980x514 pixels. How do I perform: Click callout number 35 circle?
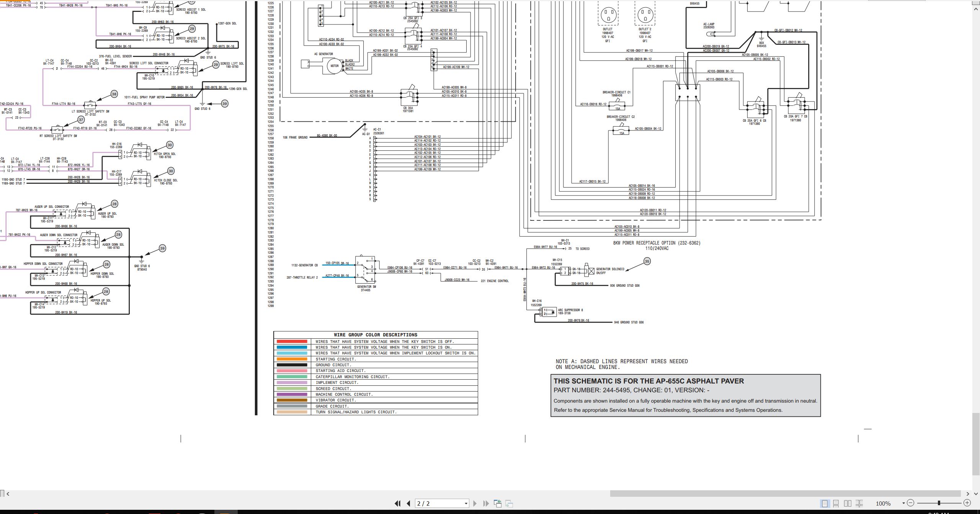(647, 261)
